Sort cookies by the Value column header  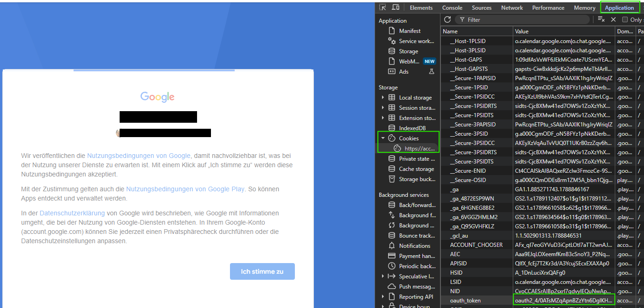(564, 31)
